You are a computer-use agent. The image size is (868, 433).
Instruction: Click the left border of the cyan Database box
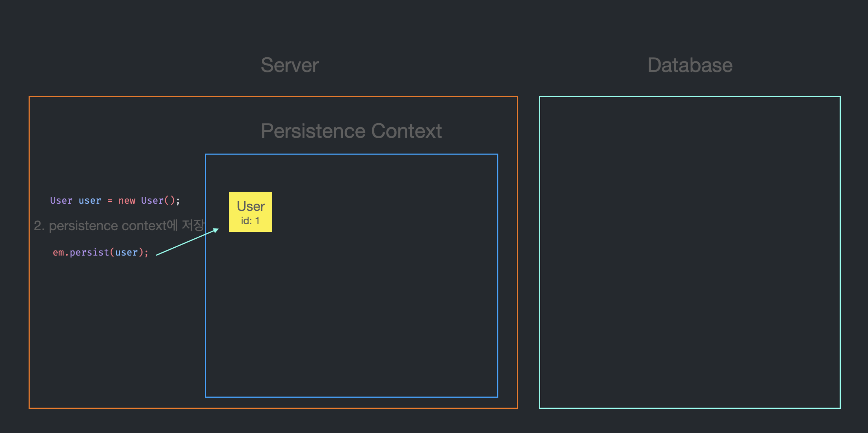[x=540, y=252]
